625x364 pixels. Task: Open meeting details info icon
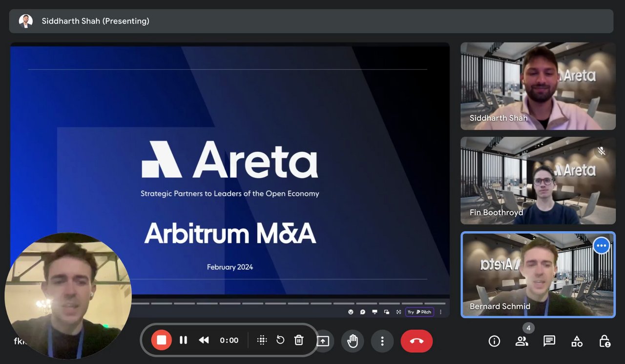click(494, 341)
